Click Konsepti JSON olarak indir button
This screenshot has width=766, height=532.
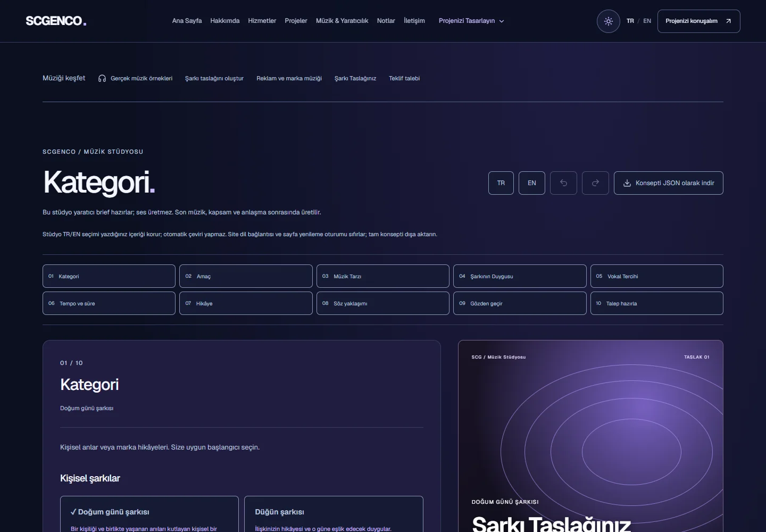tap(669, 183)
